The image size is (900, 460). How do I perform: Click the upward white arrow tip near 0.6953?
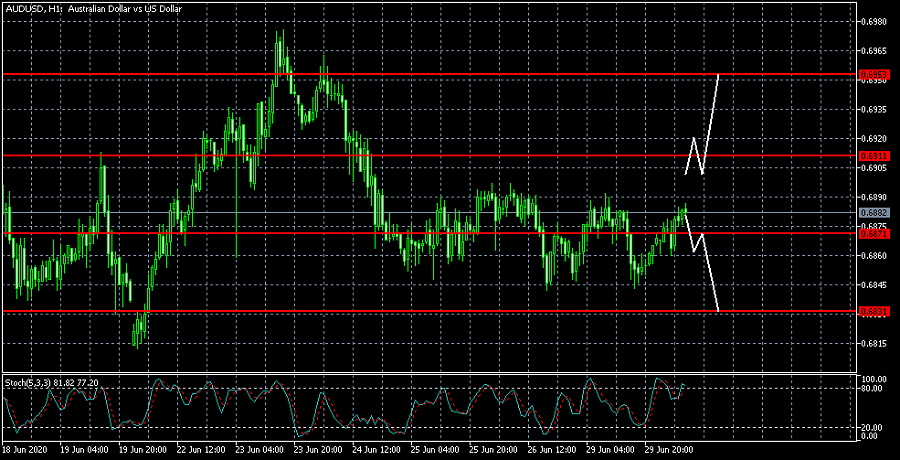[x=718, y=76]
